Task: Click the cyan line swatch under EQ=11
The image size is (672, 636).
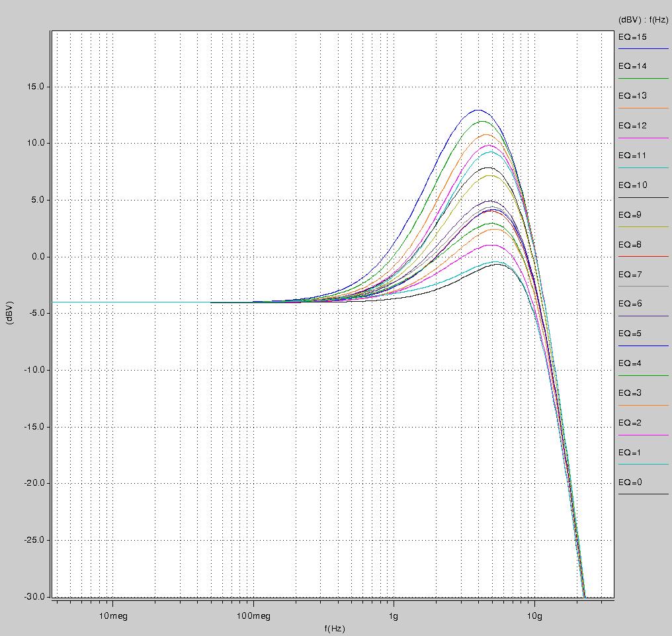Action: (x=643, y=168)
